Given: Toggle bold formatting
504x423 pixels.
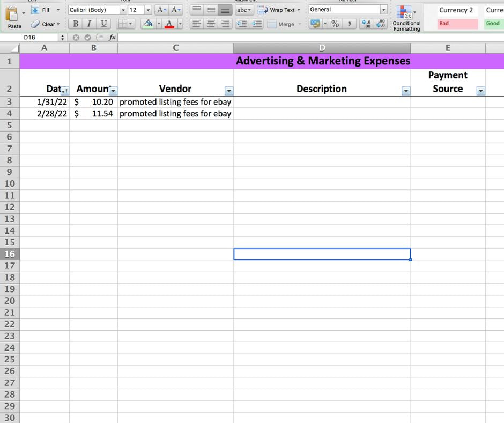Looking at the screenshot, I should point(76,24).
